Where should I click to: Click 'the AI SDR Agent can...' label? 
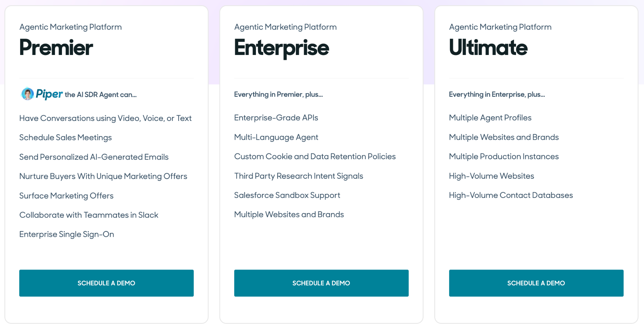101,95
